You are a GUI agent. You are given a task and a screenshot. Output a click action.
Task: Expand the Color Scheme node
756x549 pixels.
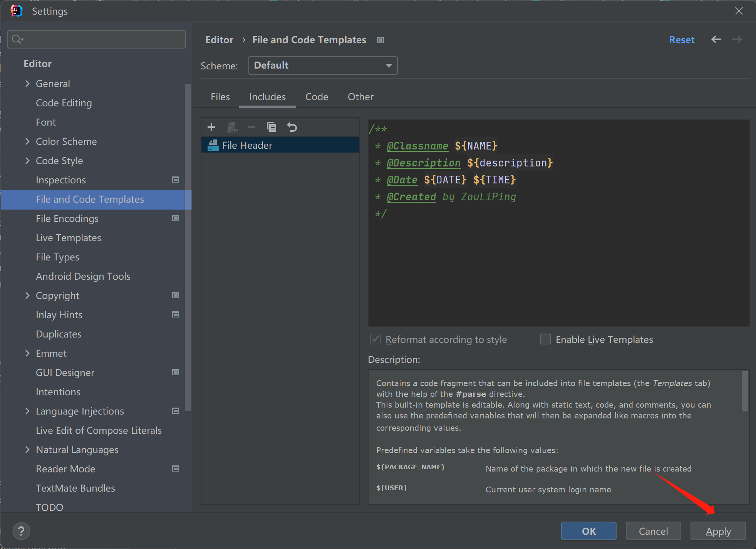click(x=27, y=141)
